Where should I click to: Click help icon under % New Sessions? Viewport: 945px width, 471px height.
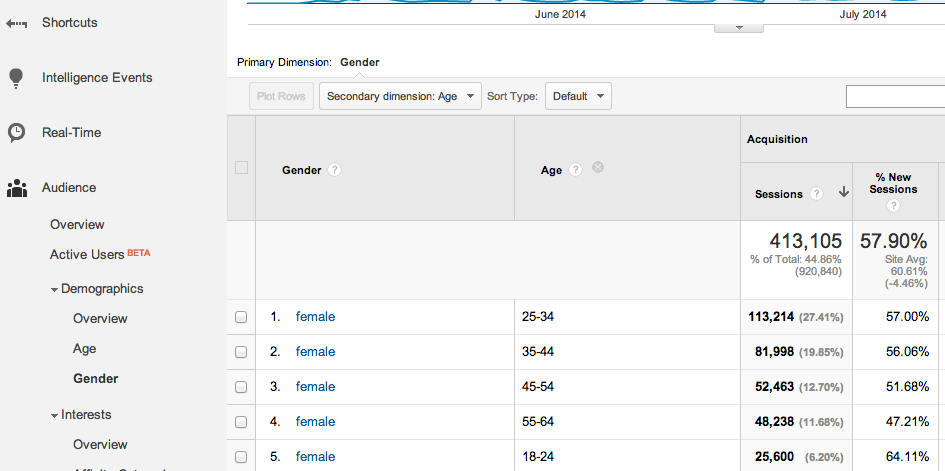893,206
